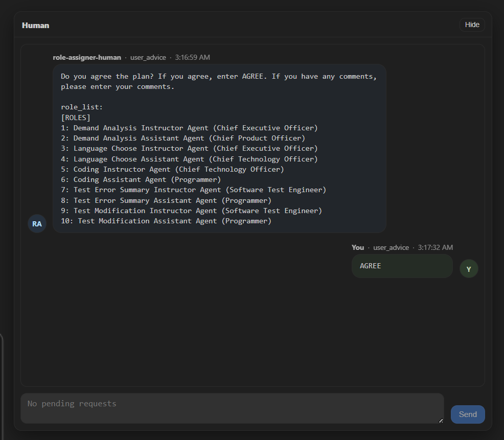504x440 pixels.
Task: Click the 3:16:59 AM timestamp
Action: pos(192,57)
